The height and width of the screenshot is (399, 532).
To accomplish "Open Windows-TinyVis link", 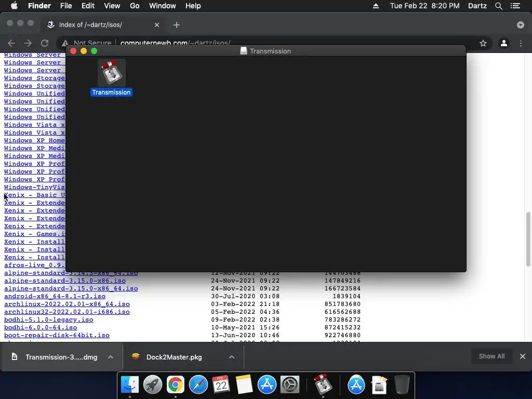I will pos(35,187).
